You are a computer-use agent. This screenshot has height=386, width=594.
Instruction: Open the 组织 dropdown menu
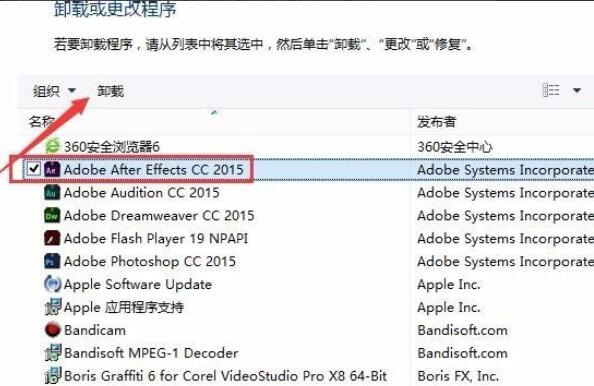(x=54, y=91)
